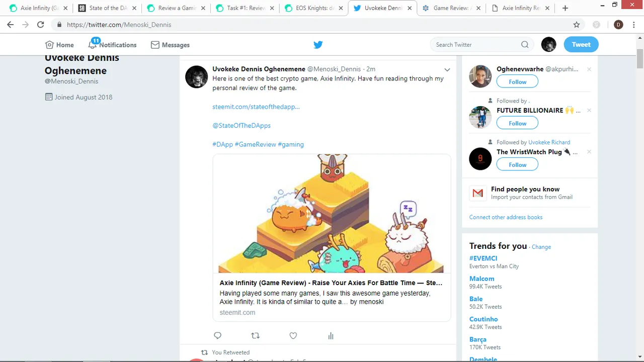Viewport: 644px width, 362px height.
Task: Click the Twitter bird logo in the top bar
Action: (318, 45)
